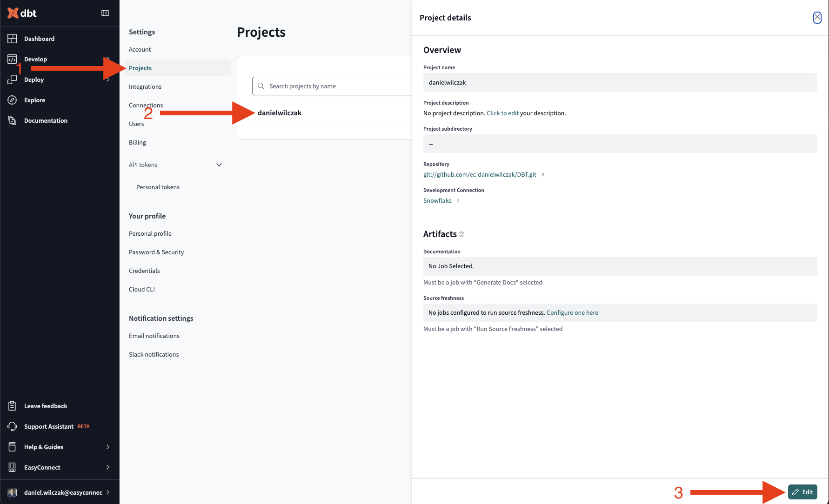This screenshot has width=829, height=504.
Task: Click the Edit button in Project details
Action: point(802,492)
